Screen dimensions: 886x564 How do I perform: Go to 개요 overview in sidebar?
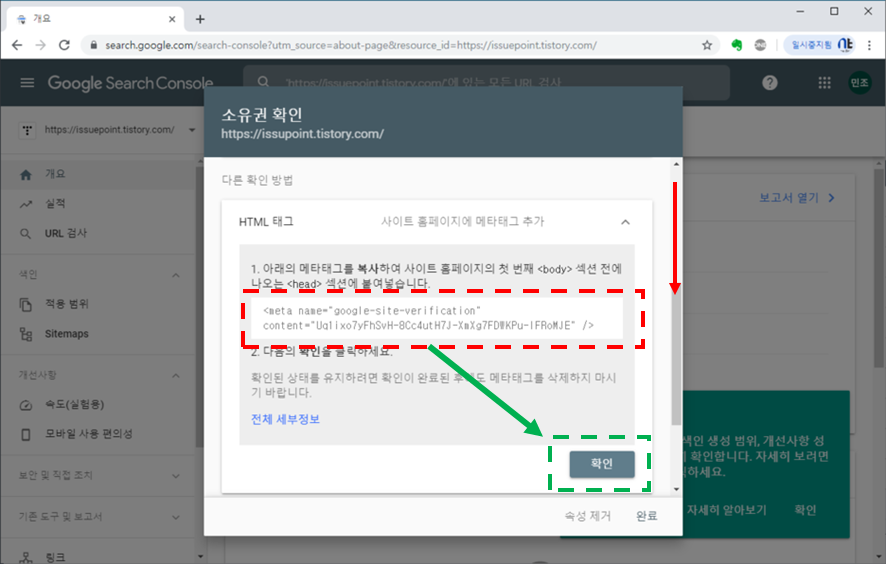98,174
